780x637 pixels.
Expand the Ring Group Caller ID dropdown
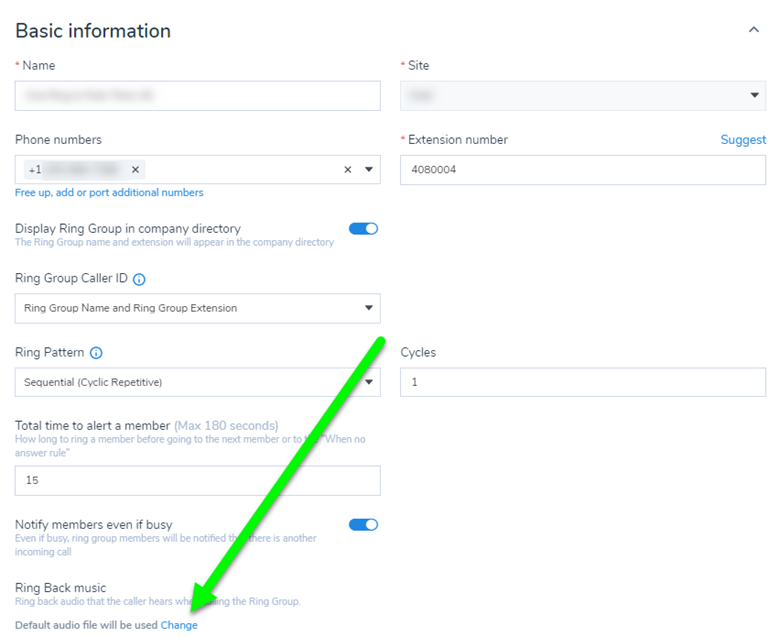pos(368,308)
